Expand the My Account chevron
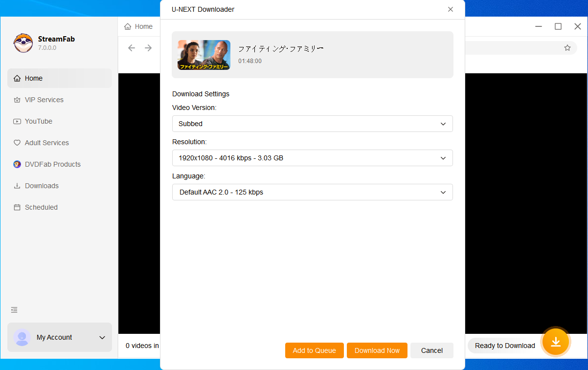 [x=102, y=338]
